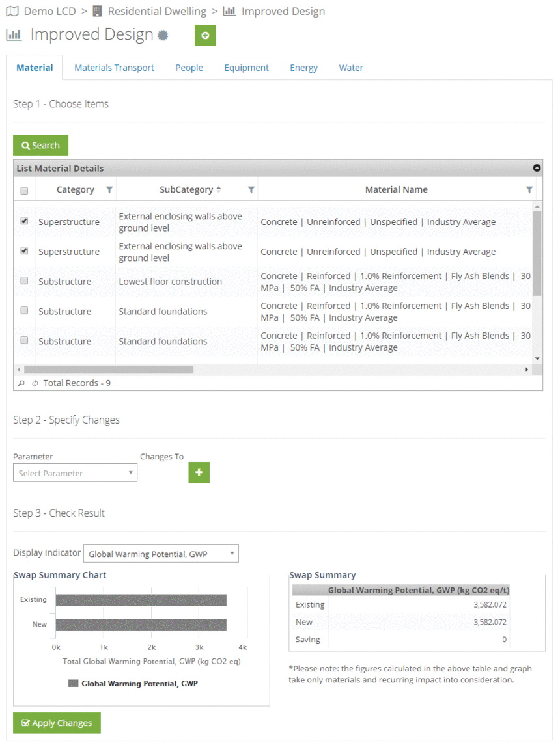Switch to the Energy tab
The image size is (560, 756).
pos(303,68)
